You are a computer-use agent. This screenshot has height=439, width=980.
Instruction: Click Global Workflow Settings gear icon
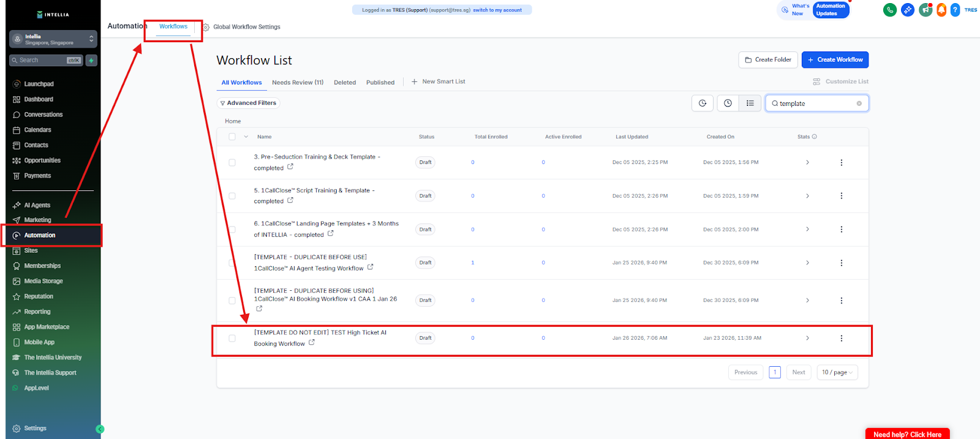[206, 27]
